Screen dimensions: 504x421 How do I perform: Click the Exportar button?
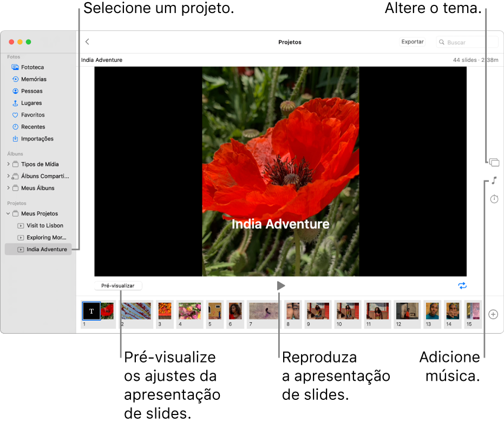(412, 41)
